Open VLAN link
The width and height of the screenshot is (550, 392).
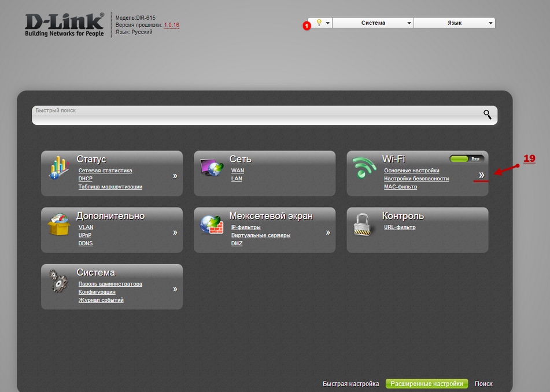pos(86,227)
